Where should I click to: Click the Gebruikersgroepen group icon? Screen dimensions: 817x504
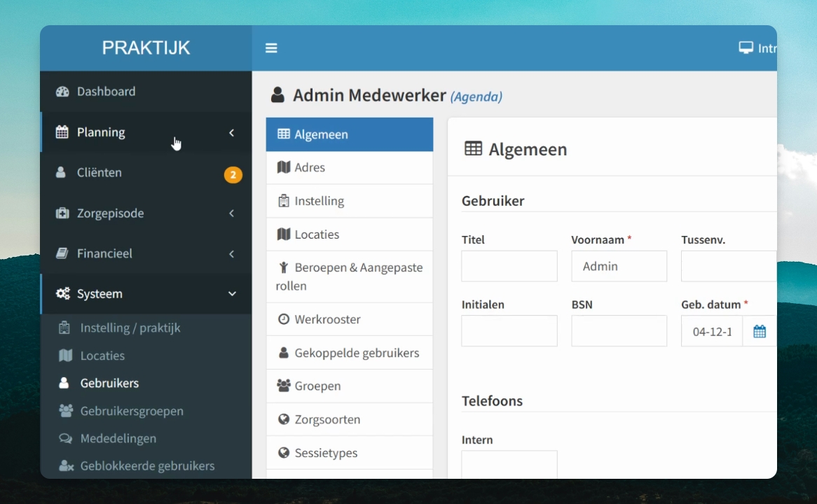pyautogui.click(x=66, y=411)
